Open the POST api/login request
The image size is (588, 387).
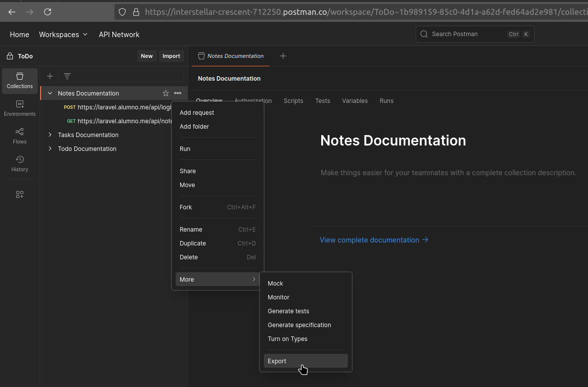coord(116,107)
